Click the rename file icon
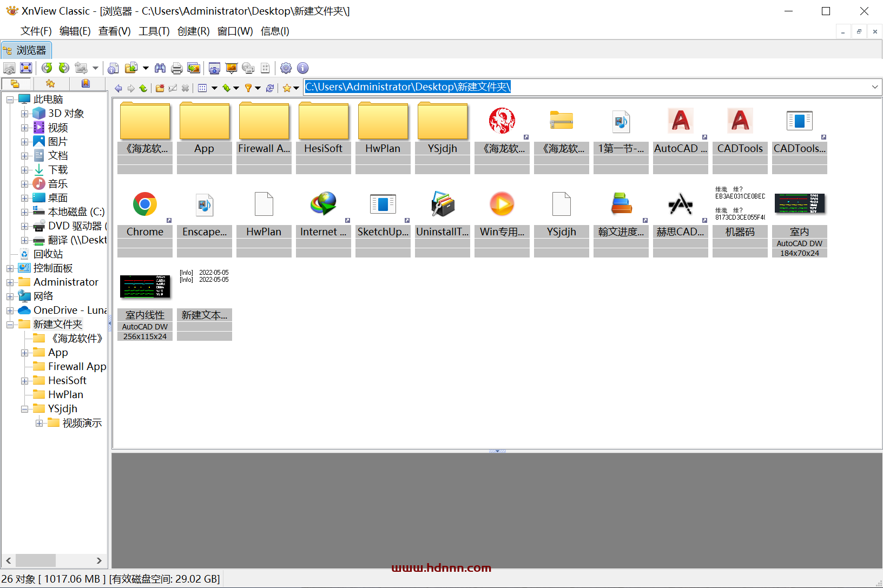The image size is (883, 588). point(173,88)
